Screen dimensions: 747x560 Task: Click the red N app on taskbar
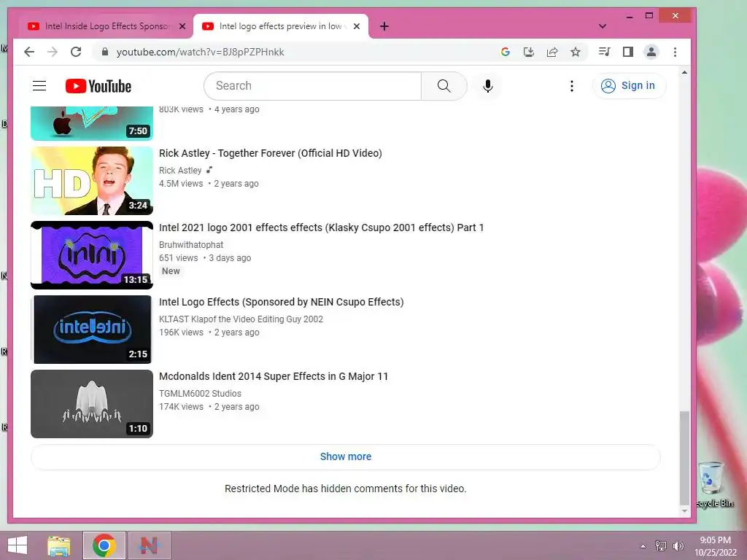[x=149, y=545]
